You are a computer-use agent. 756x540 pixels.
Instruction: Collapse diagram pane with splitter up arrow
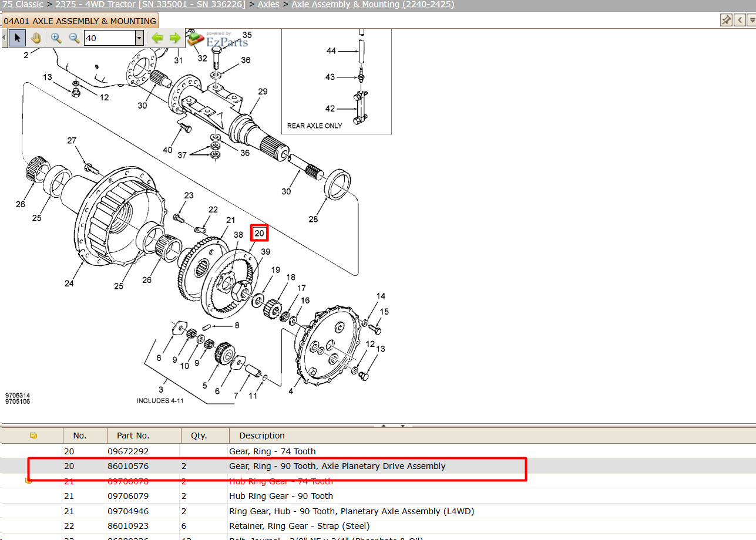[384, 425]
